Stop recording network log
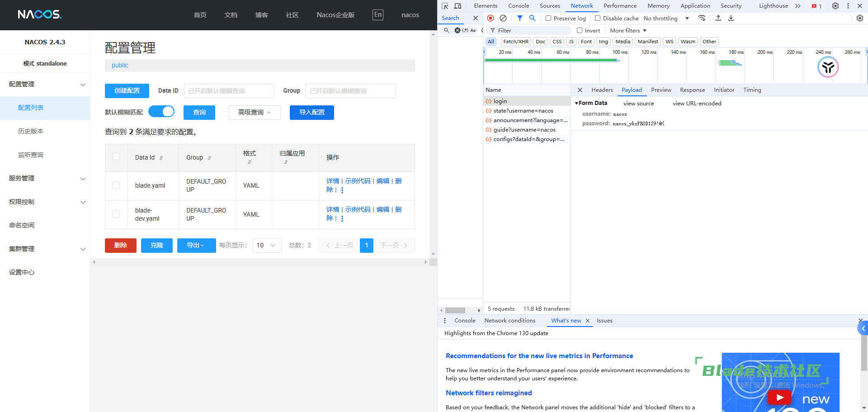 tap(491, 18)
